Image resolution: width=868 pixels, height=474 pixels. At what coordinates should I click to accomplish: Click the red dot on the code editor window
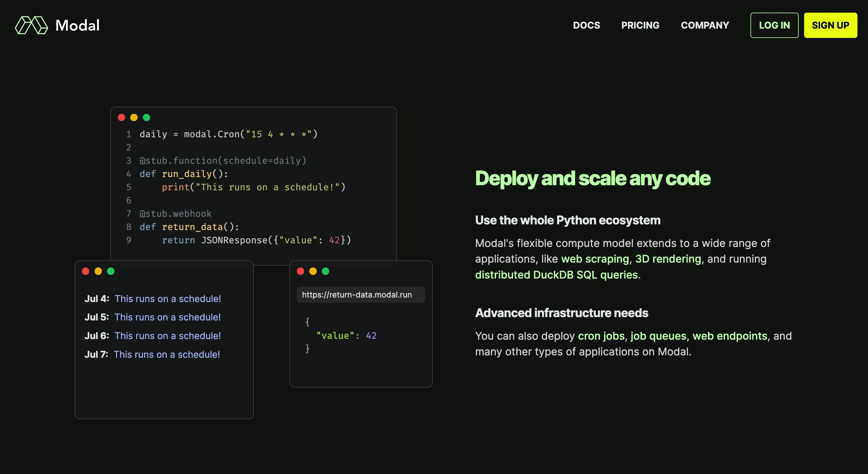point(121,117)
